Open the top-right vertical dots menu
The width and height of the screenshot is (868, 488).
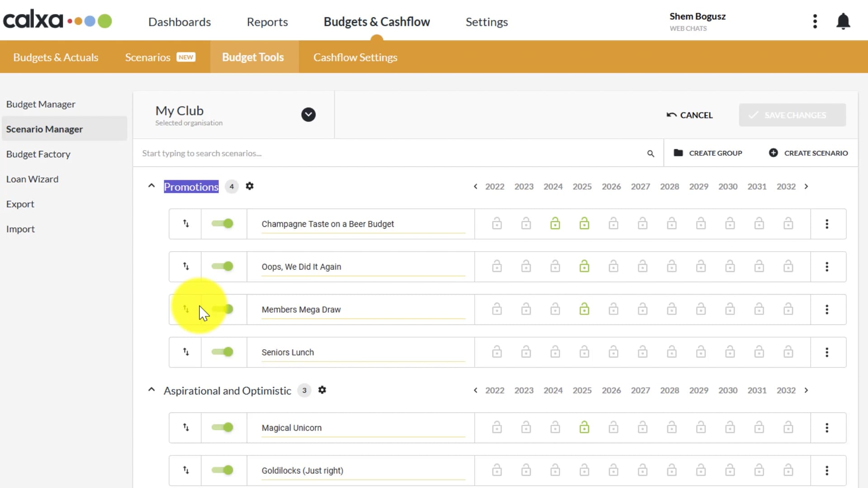(815, 21)
